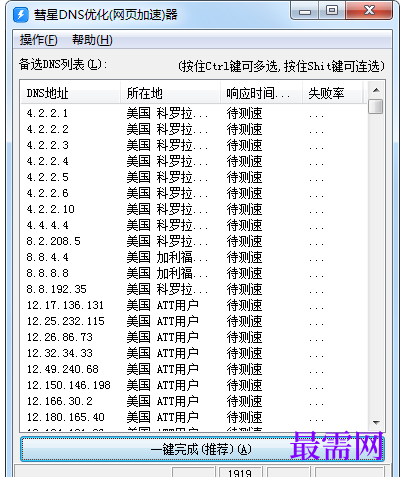Select DNS row 8.8.192.35
The image size is (402, 477).
(193, 289)
